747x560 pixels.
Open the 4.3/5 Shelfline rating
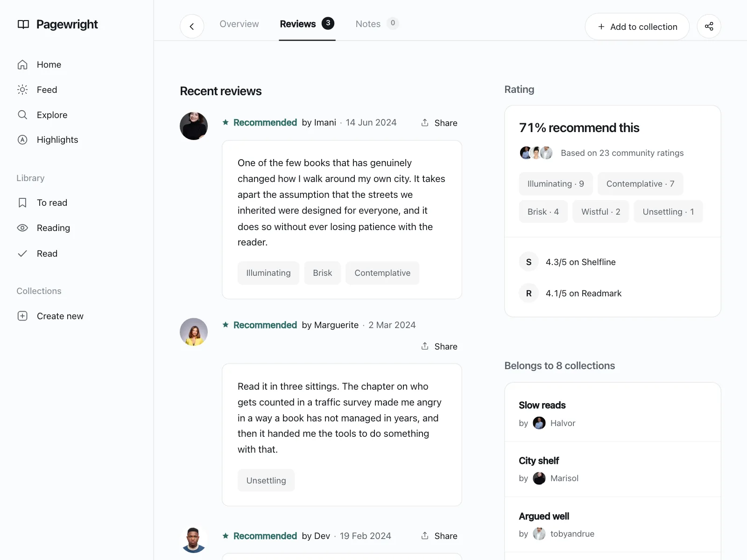580,262
